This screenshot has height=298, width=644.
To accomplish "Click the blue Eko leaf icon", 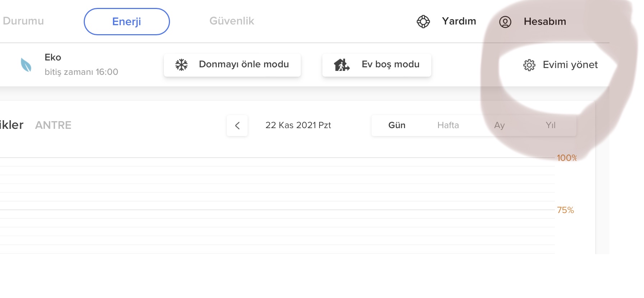I will coord(26,65).
